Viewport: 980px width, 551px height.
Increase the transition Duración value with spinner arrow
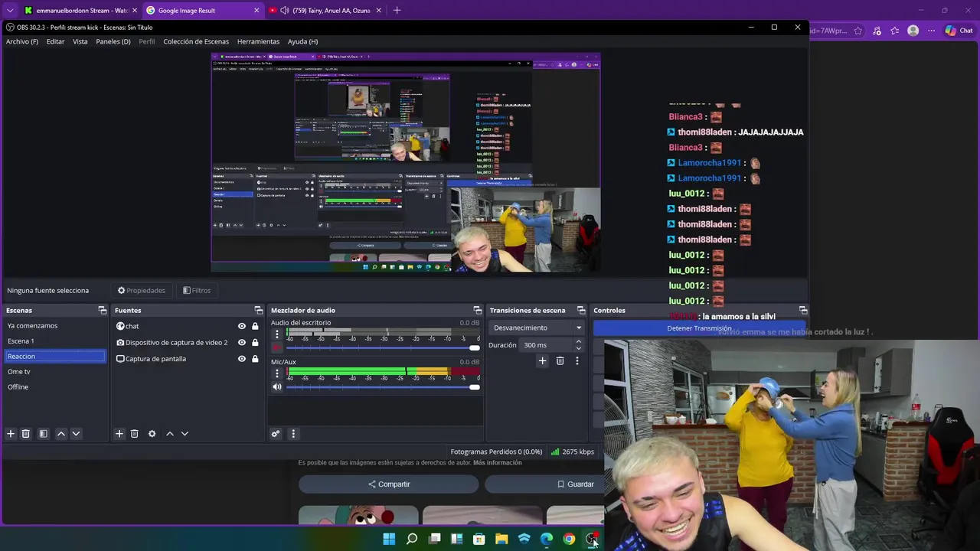coord(580,342)
